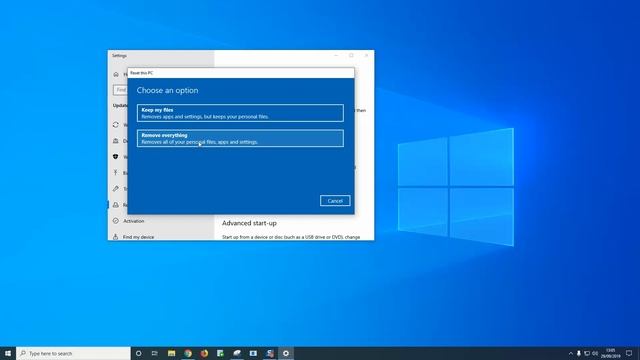
Task: Open Task View on the taskbar
Action: click(155, 353)
